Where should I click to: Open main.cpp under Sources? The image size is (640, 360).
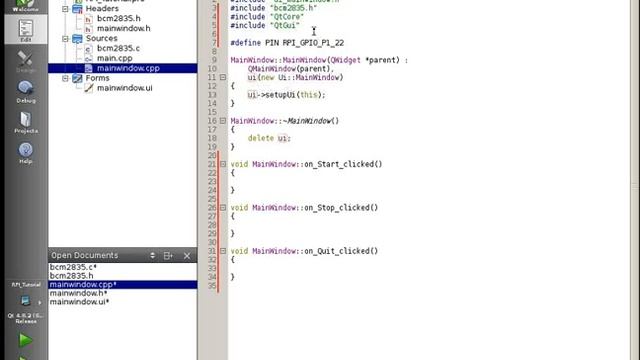tap(115, 58)
